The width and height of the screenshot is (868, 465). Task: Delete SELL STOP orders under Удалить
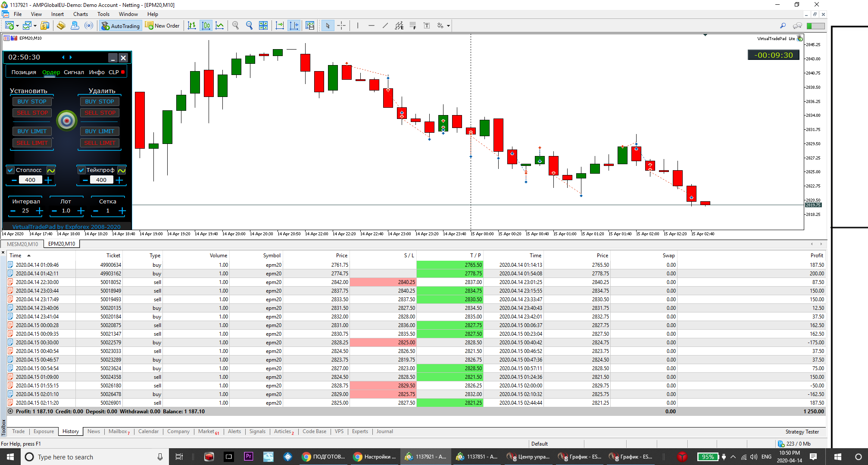pos(100,113)
